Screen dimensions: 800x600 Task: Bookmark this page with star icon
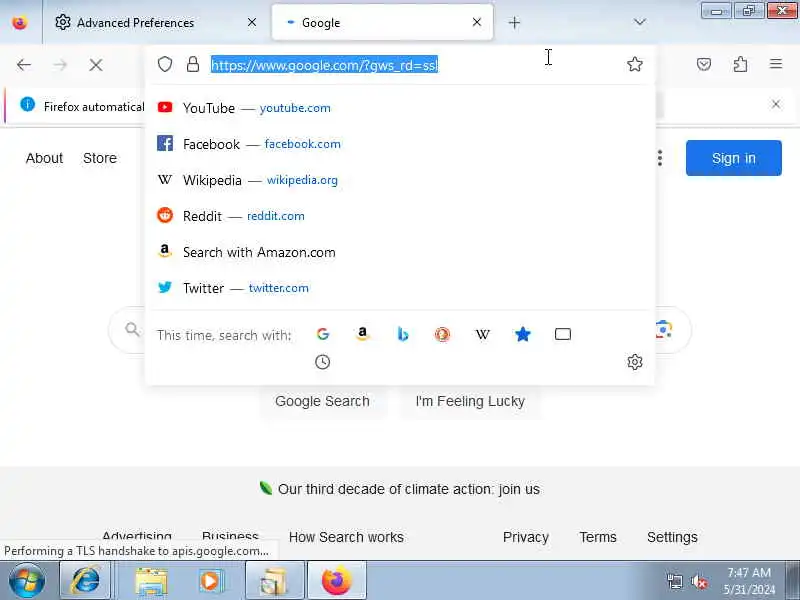coord(635,64)
